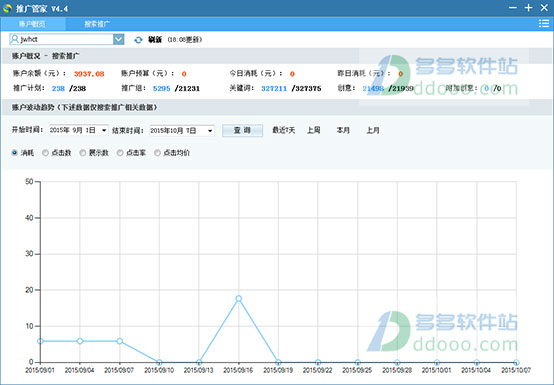Click the 推广管家 app logo icon
The image size is (554, 385).
pyautogui.click(x=7, y=8)
